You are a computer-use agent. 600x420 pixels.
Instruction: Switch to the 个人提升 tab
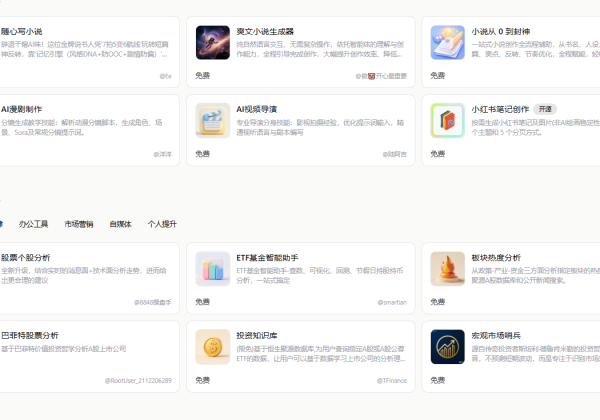(162, 224)
